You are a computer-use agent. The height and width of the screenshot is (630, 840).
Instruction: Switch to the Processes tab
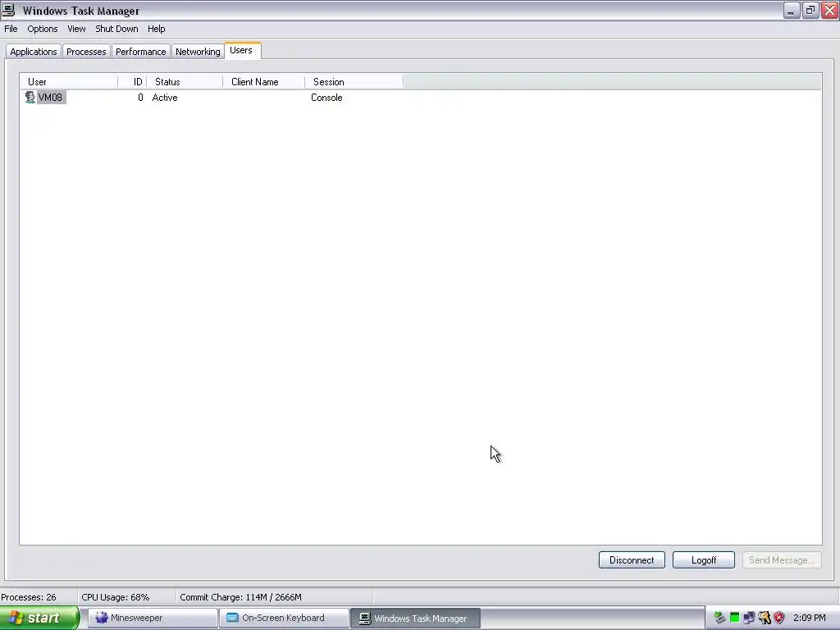[86, 52]
